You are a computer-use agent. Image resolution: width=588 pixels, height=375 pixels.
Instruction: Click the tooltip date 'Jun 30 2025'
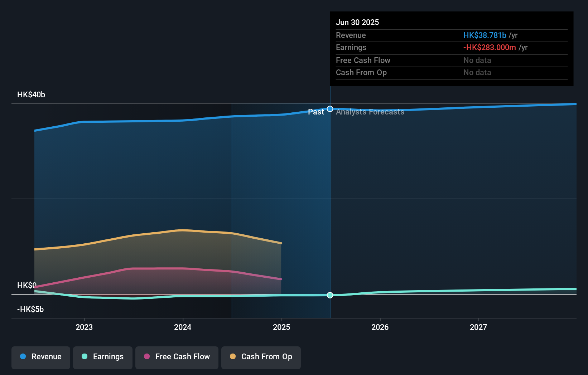point(357,22)
